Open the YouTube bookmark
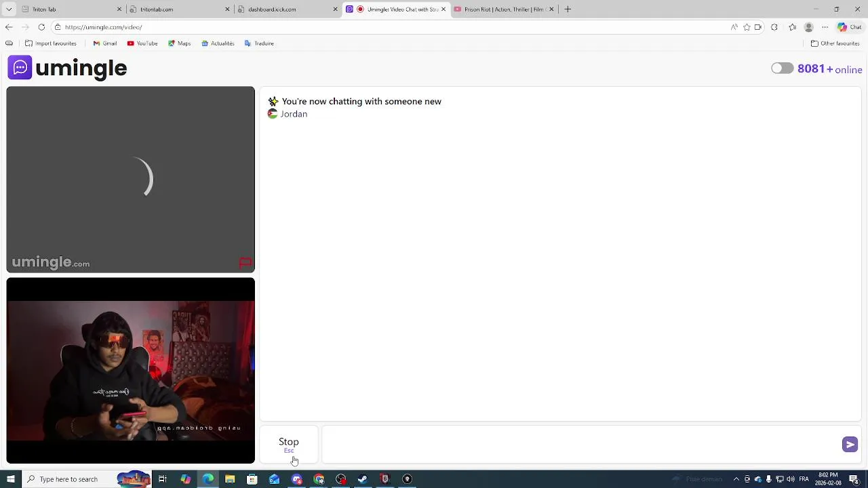This screenshot has width=868, height=488. (142, 43)
